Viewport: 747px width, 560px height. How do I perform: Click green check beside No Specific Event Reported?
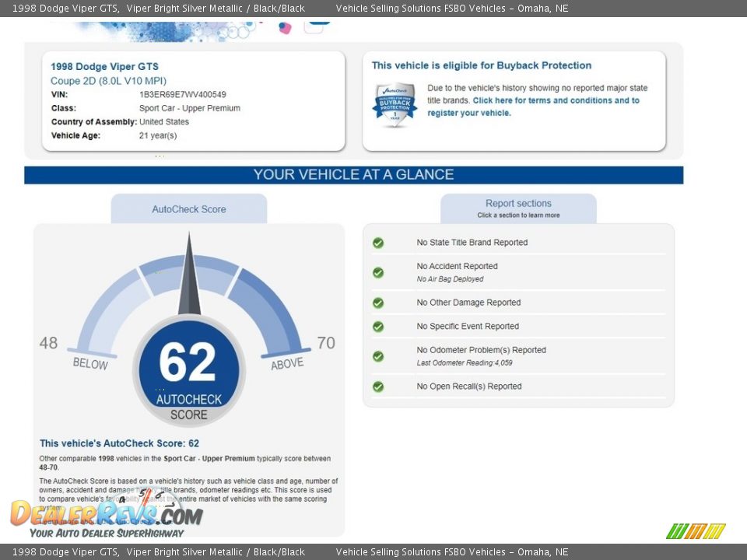pos(378,327)
